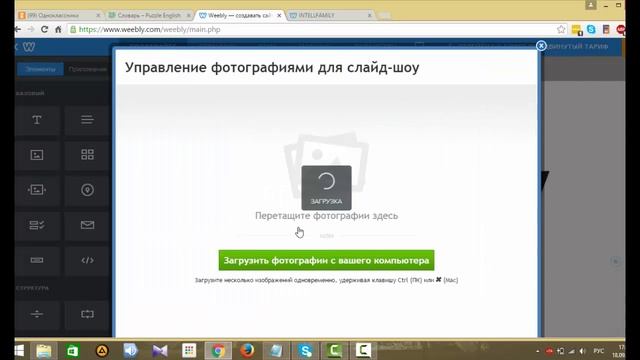Switch to the Приложения tab
The image size is (640, 360).
point(87,69)
